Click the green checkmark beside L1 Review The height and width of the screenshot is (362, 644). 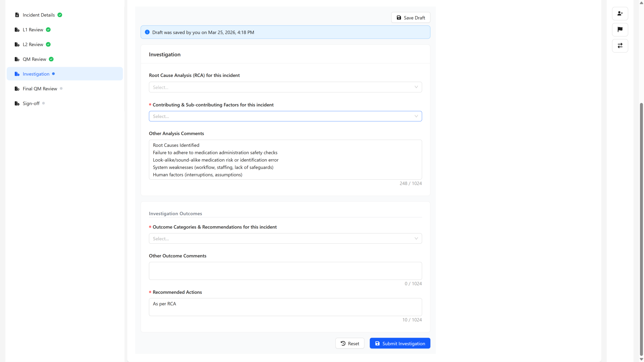click(x=48, y=30)
